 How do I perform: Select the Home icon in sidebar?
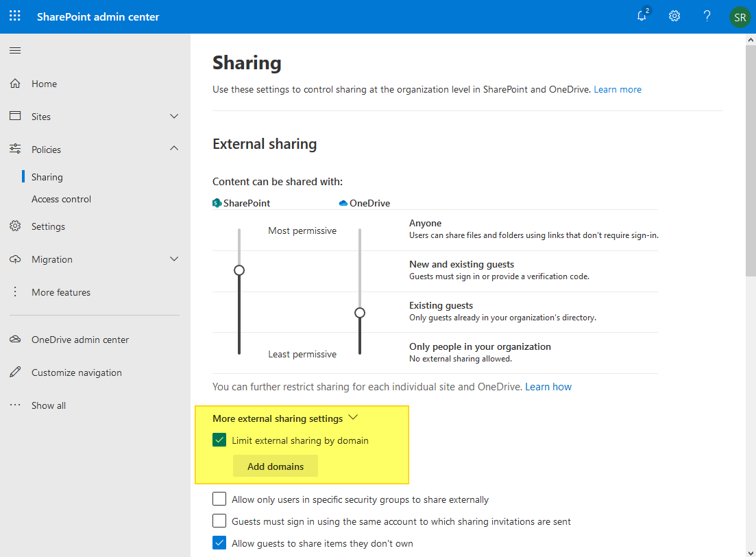coord(14,83)
